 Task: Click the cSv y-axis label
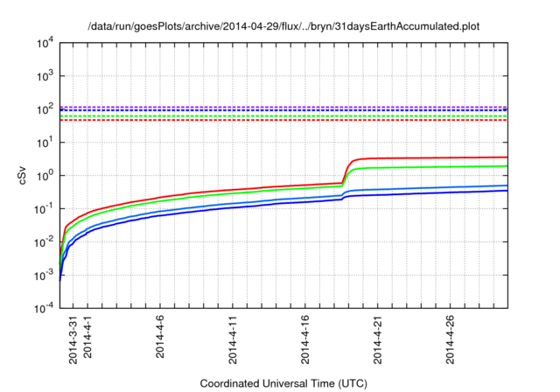24,175
